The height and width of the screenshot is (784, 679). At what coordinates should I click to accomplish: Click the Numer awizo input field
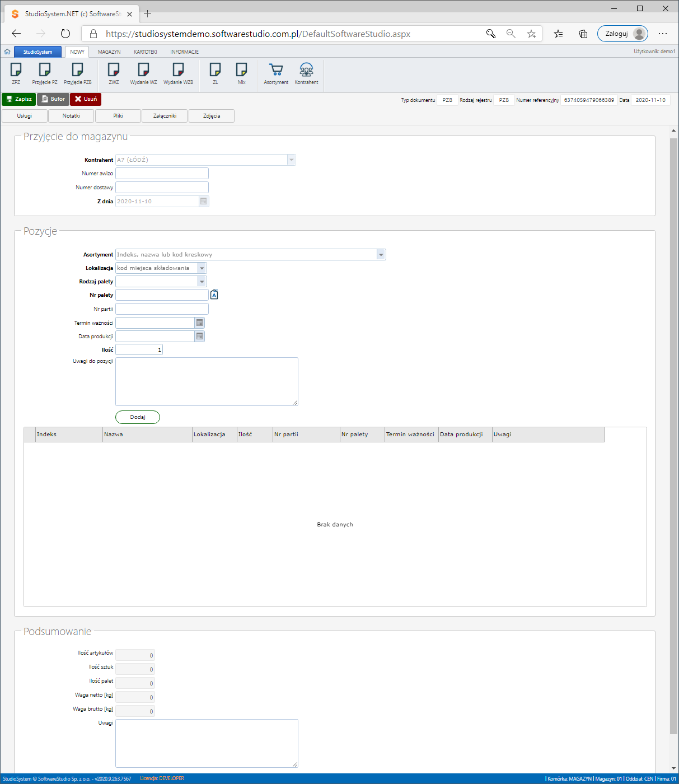pos(162,174)
